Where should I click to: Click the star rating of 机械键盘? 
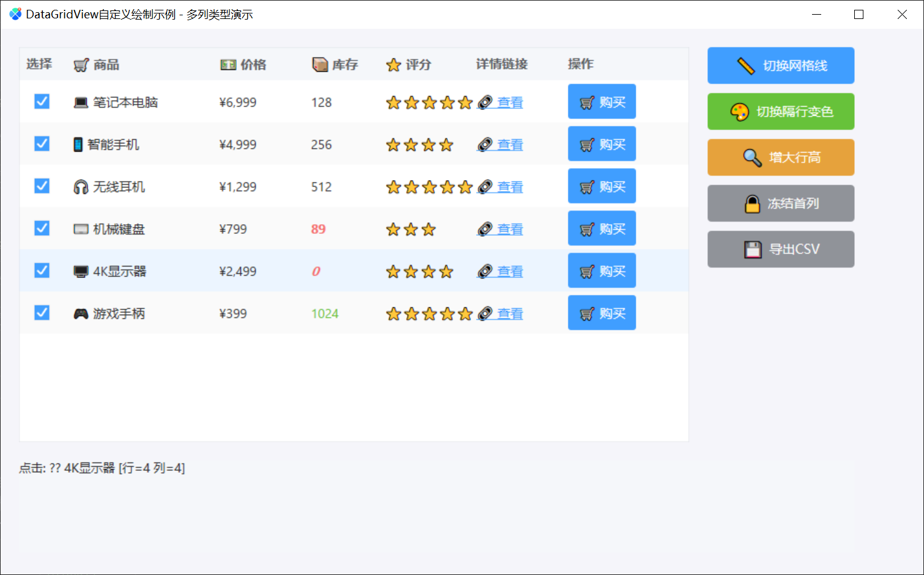tap(411, 228)
